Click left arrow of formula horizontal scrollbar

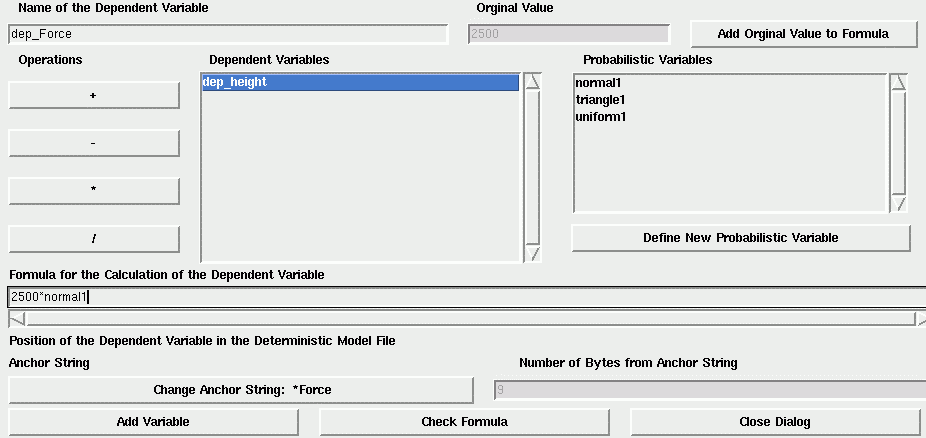[x=17, y=319]
